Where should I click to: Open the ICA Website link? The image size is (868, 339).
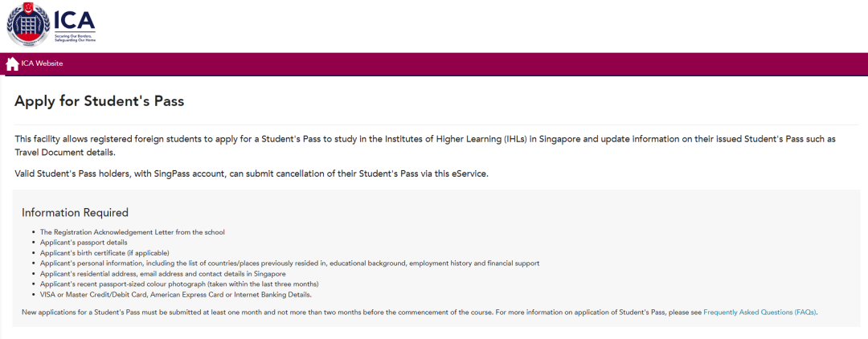click(x=42, y=63)
